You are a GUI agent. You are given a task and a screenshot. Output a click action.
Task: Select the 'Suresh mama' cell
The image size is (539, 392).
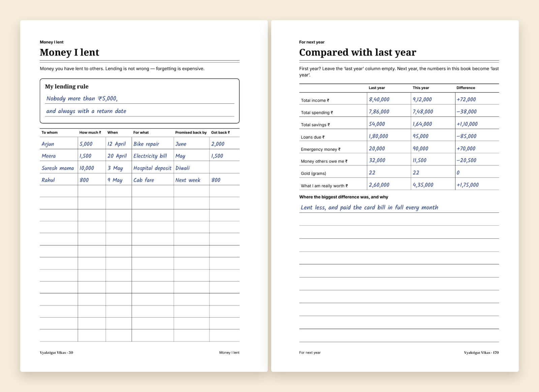tap(58, 168)
